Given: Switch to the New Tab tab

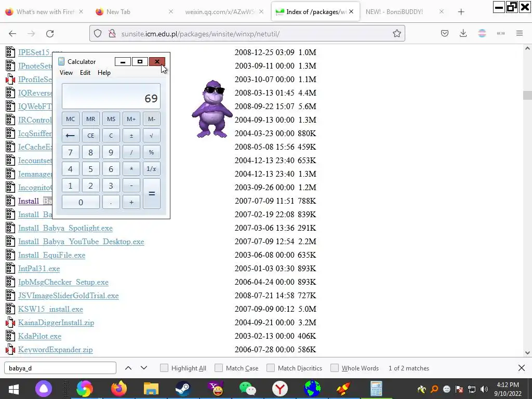Looking at the screenshot, I should tap(135, 12).
